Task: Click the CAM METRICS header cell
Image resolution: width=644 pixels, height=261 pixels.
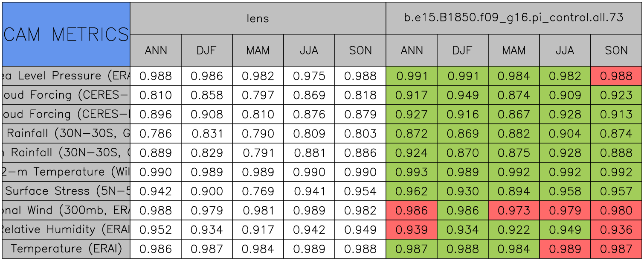Action: pos(66,34)
